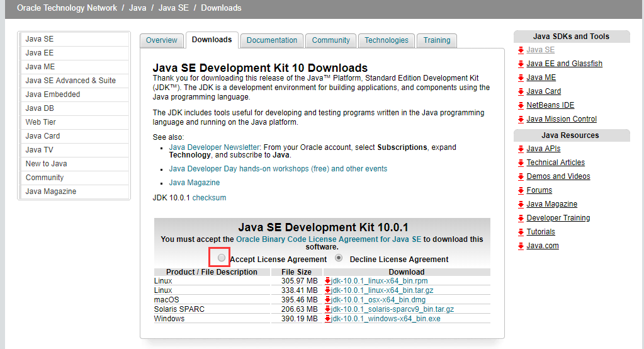Open the Community tab

coord(330,40)
